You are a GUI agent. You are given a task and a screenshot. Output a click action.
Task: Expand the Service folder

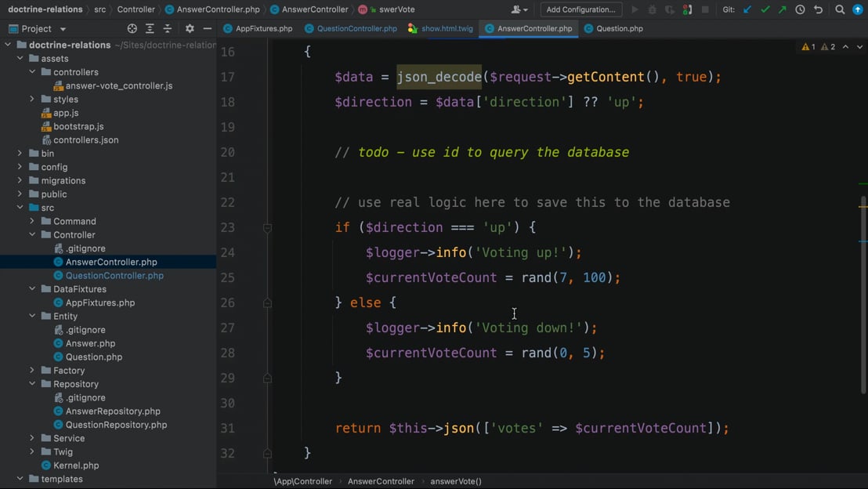(x=33, y=438)
